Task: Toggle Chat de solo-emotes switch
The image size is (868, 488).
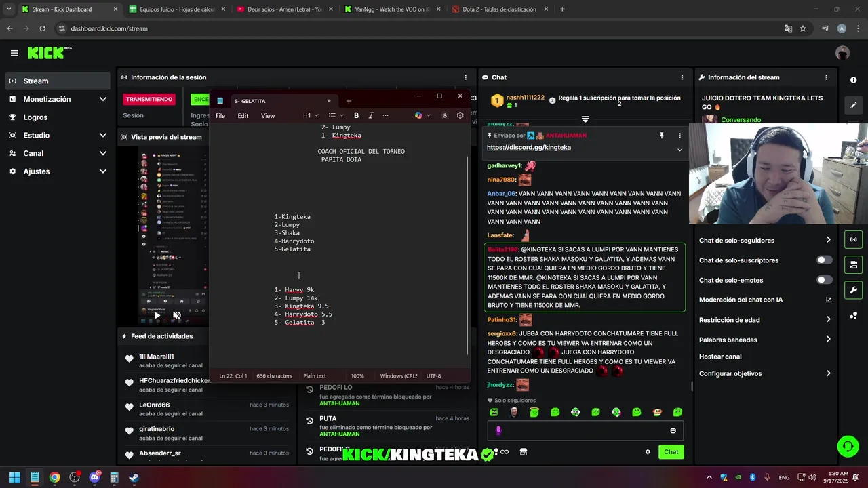Action: (x=824, y=280)
